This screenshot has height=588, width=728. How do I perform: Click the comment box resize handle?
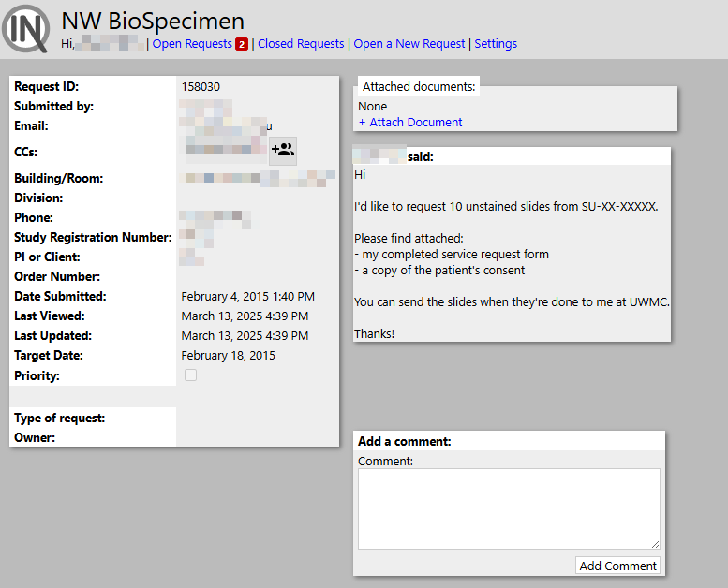(x=655, y=544)
